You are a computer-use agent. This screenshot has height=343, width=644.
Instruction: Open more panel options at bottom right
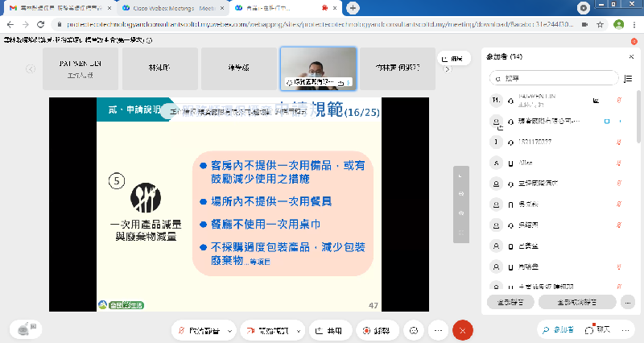(625, 330)
